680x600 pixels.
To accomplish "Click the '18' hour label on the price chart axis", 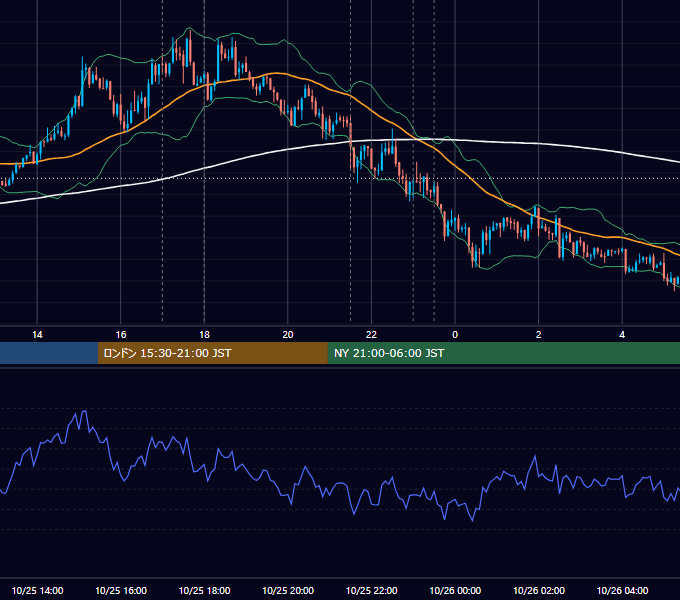I will point(204,335).
